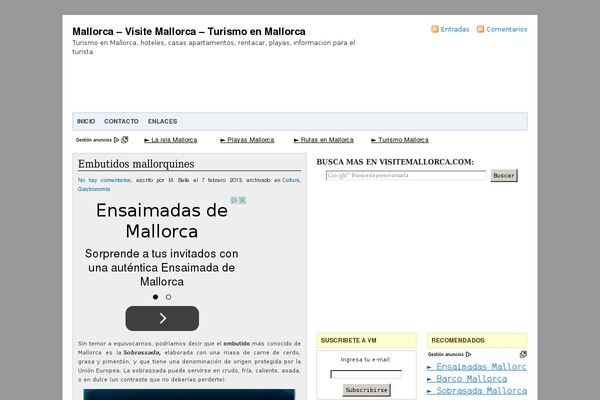Open the Gastronomía category link
This screenshot has height=400, width=600.
pyautogui.click(x=94, y=189)
